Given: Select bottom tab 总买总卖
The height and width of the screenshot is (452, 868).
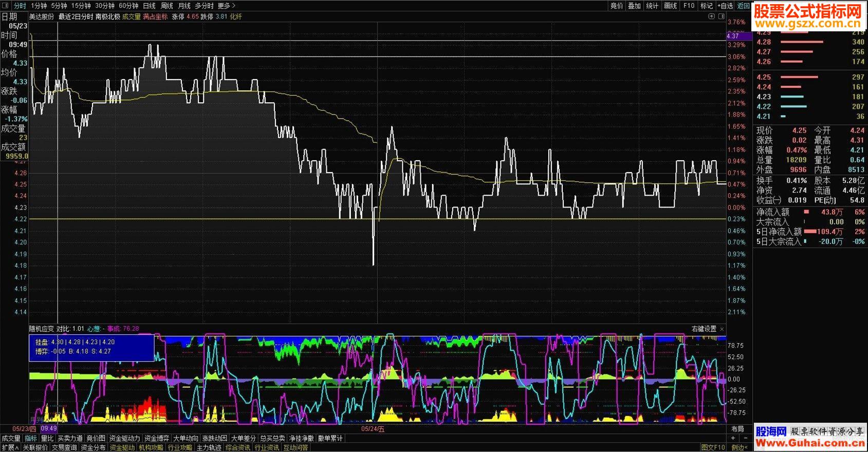Looking at the screenshot, I should 272,438.
